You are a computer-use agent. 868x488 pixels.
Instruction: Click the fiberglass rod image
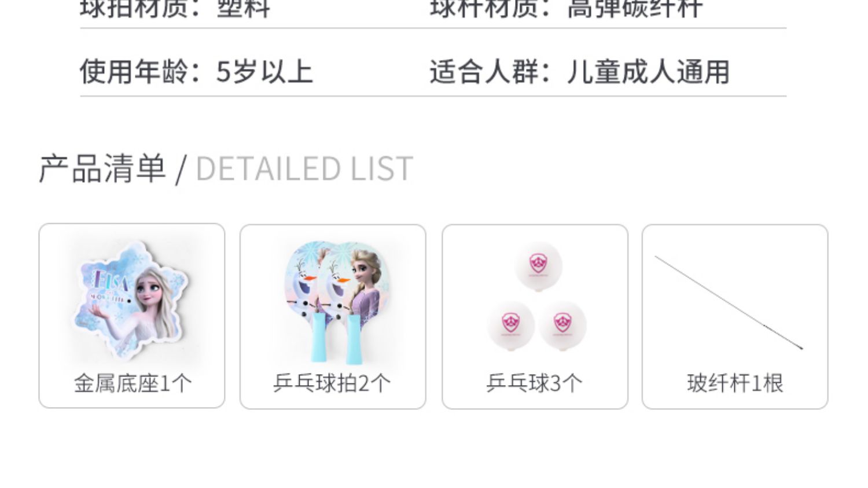point(729,302)
